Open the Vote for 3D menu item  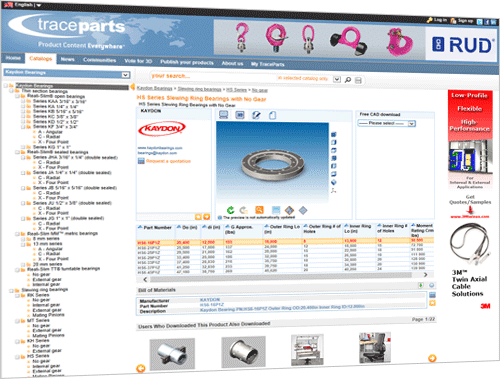tap(138, 61)
